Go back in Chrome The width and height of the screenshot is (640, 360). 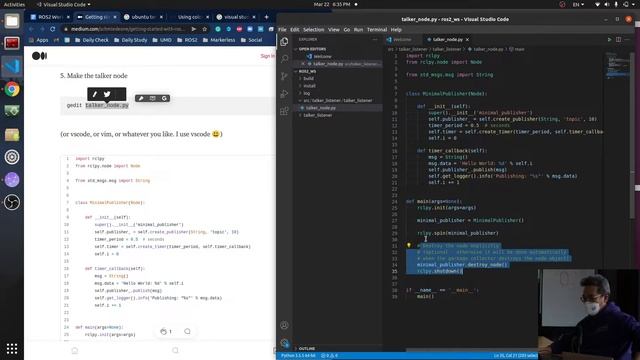(x=31, y=29)
